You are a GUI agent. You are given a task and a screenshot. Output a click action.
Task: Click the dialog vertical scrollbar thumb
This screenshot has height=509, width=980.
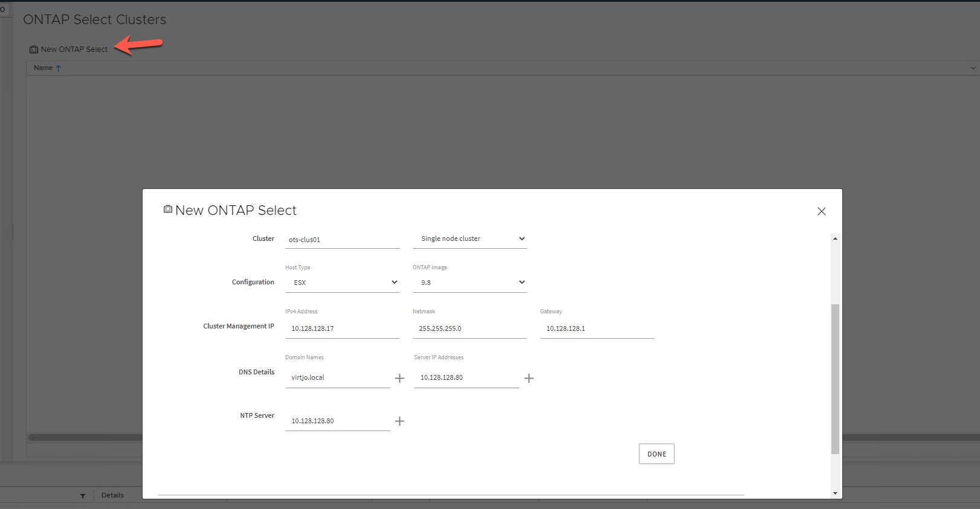click(x=835, y=378)
